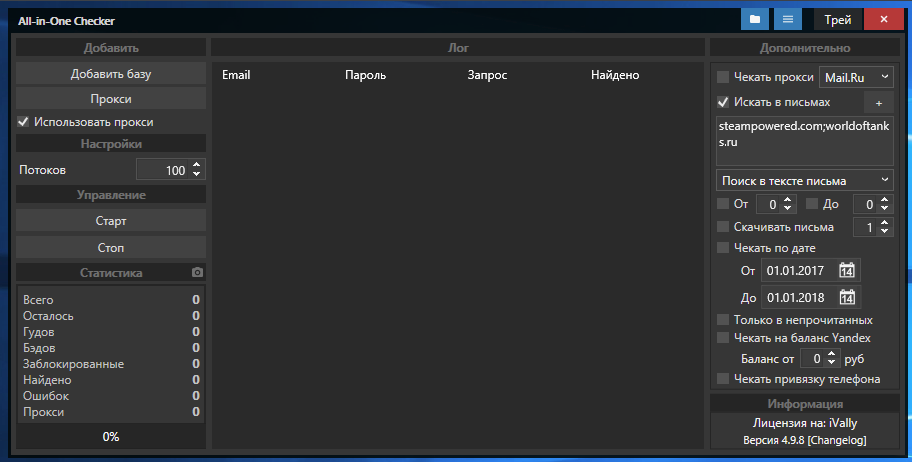Viewport: 912px width, 462px height.
Task: Click the search domains text field
Action: click(x=804, y=140)
